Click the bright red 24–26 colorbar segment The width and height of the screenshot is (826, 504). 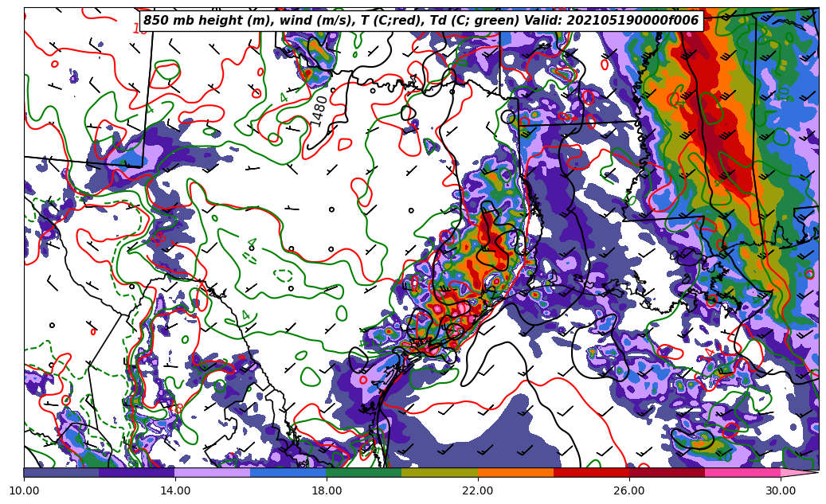click(x=591, y=472)
